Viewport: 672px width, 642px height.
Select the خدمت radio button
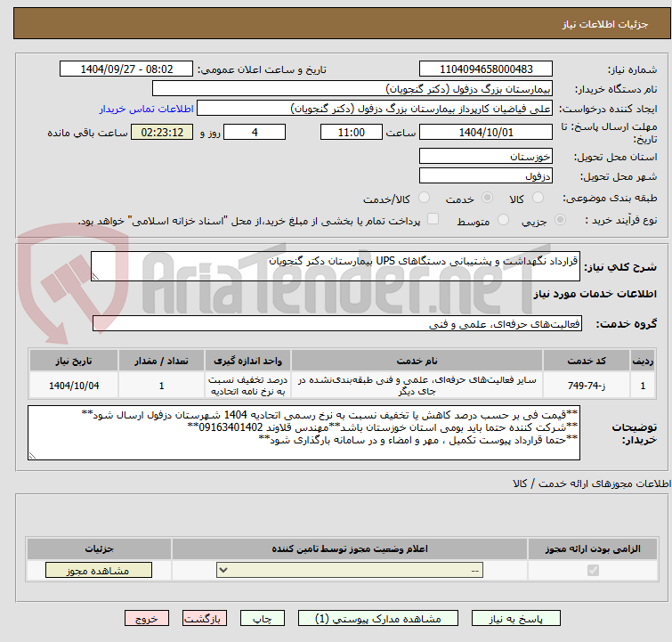pos(487,198)
